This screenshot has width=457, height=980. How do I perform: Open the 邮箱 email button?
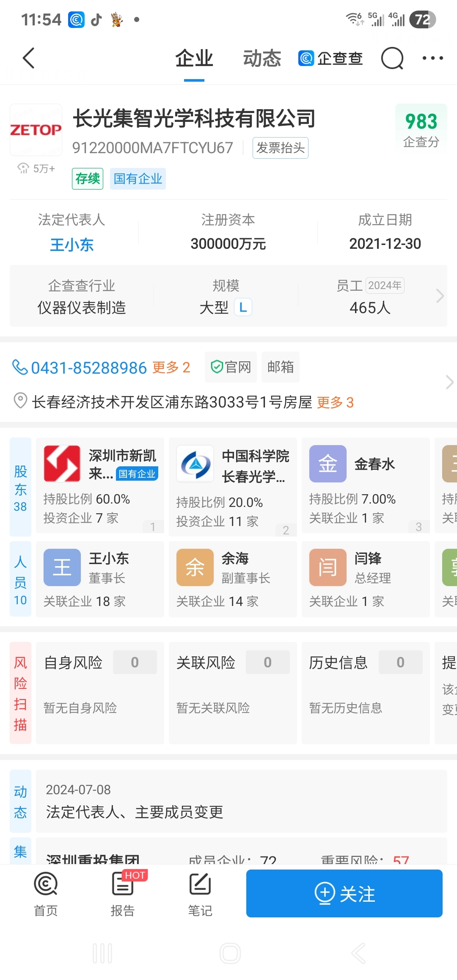[x=281, y=367]
